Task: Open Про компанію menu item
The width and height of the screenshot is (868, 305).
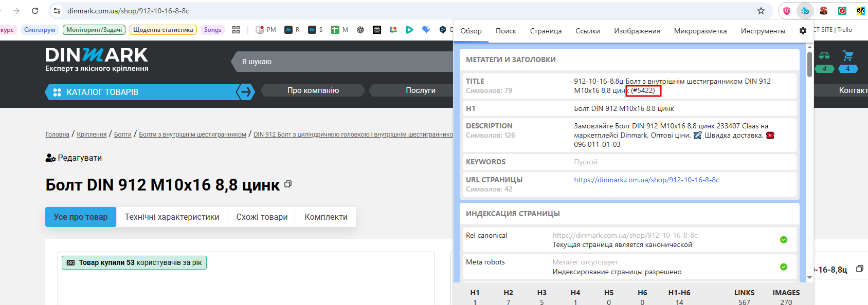Action: tap(313, 90)
